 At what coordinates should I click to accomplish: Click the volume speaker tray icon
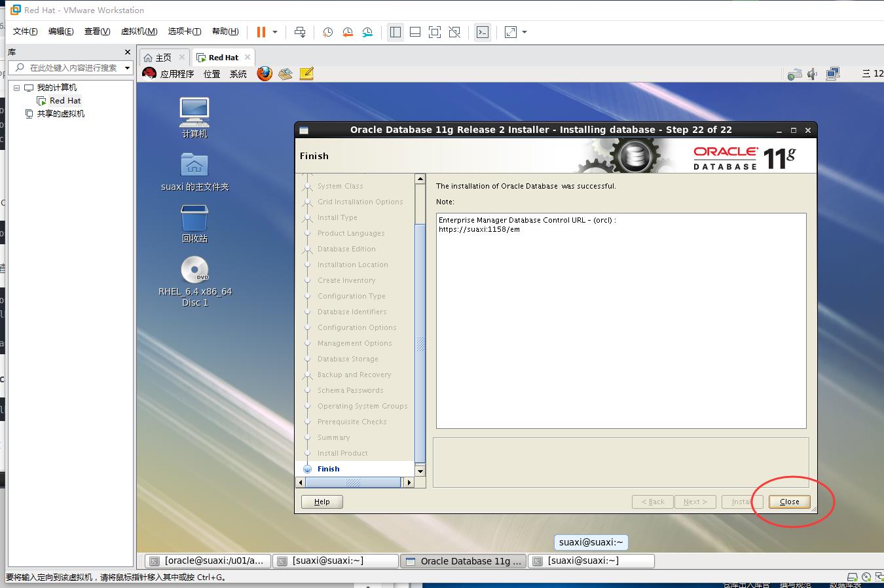click(813, 74)
